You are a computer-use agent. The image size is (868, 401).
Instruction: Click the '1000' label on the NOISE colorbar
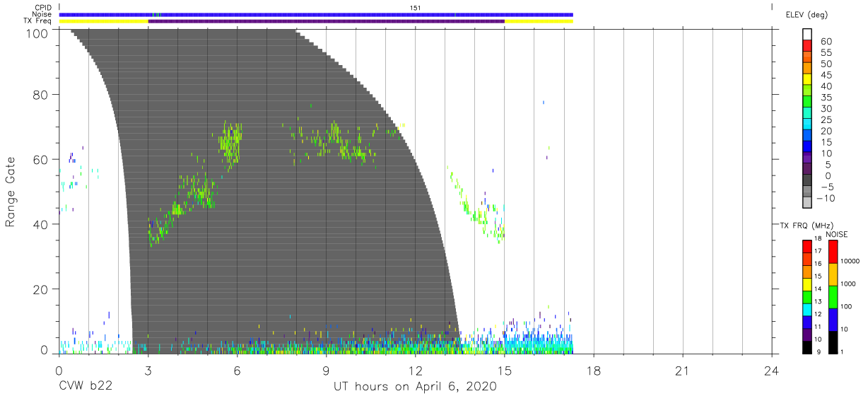848,284
